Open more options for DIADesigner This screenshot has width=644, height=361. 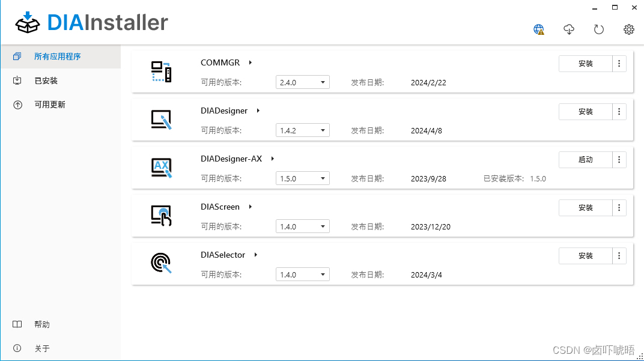619,112
